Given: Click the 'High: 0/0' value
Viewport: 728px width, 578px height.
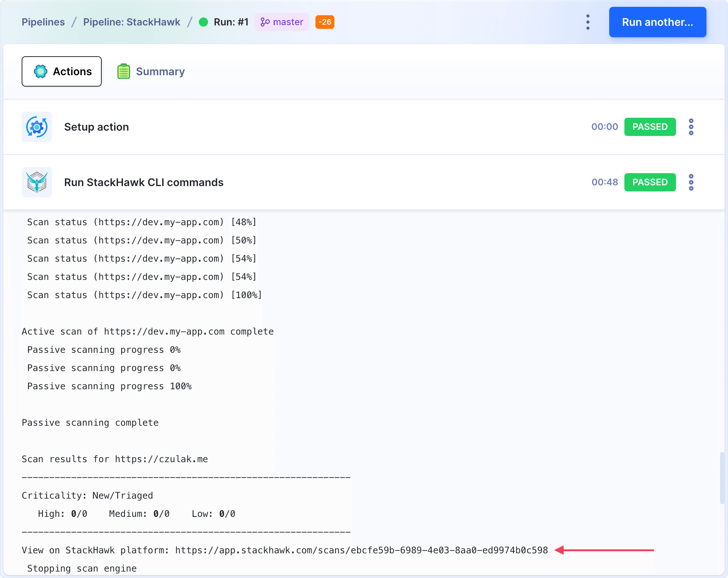Looking at the screenshot, I should [63, 514].
